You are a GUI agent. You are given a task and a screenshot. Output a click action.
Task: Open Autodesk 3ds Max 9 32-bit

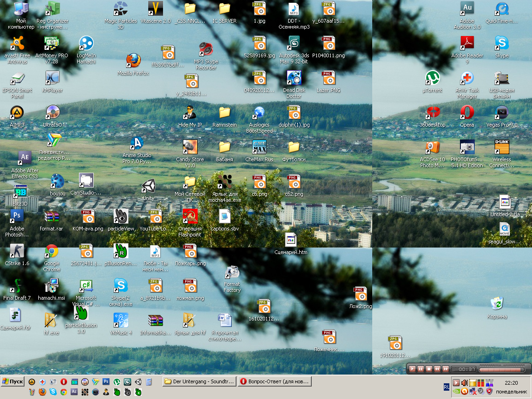(x=293, y=43)
